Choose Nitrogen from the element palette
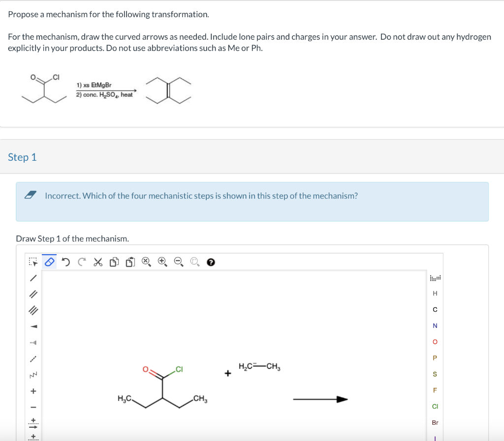 click(435, 325)
